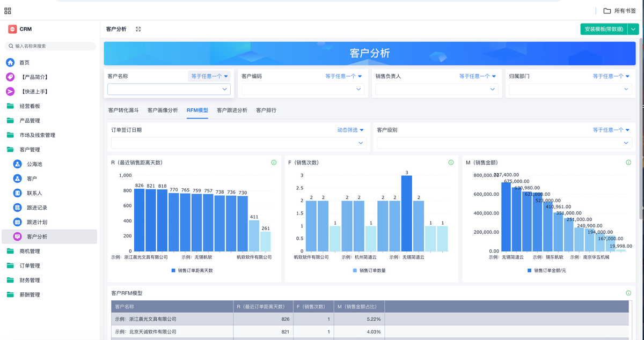Open 跟进计划 entry in sidebar

tap(48, 222)
